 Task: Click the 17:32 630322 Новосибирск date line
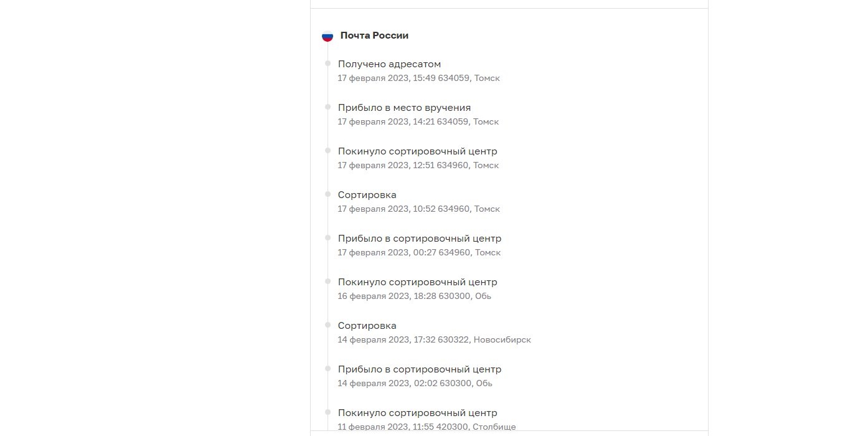coord(434,340)
